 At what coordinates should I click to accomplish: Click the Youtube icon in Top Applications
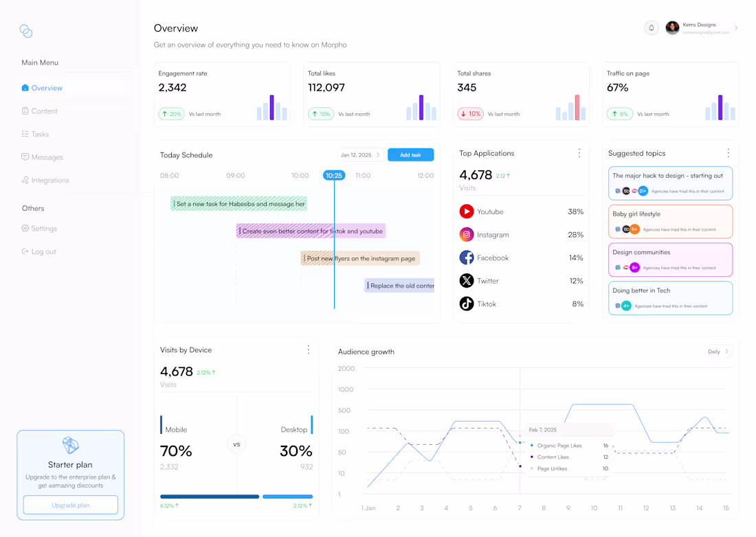pos(468,212)
